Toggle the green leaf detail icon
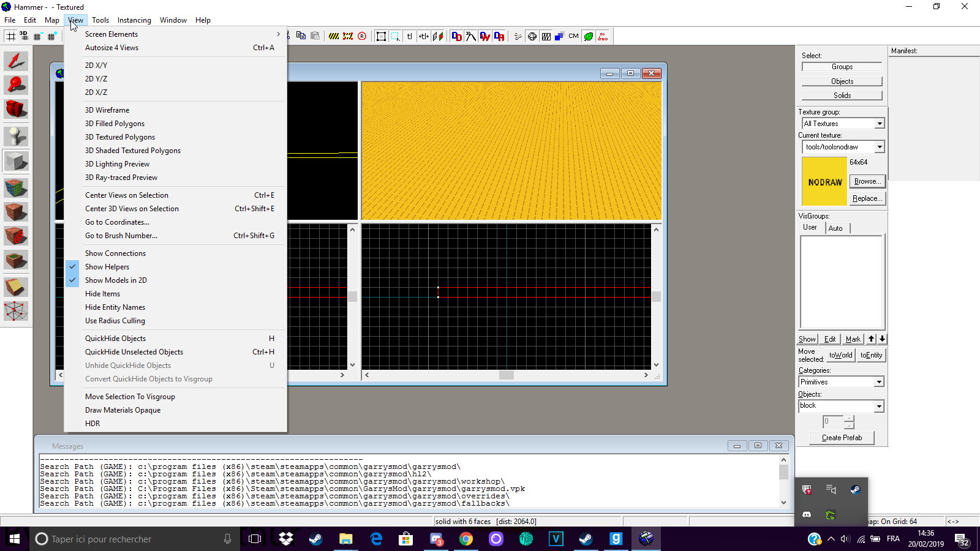The image size is (980, 551). tap(588, 36)
